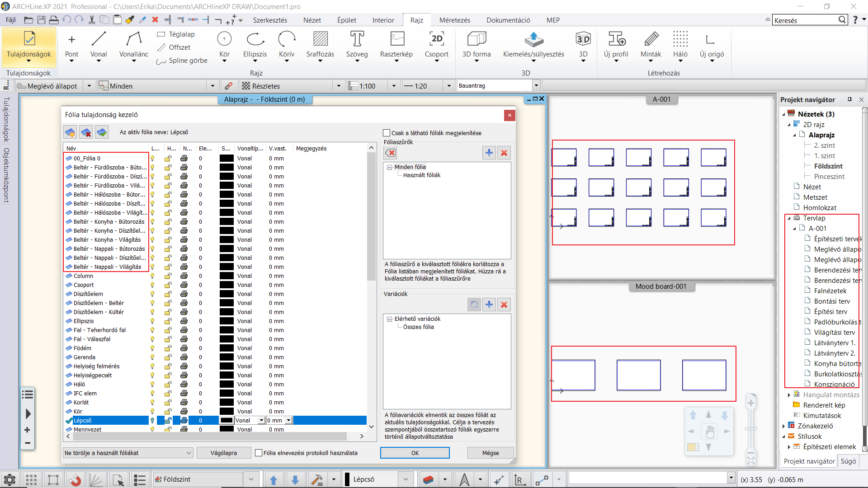Image resolution: width=868 pixels, height=488 pixels.
Task: Click black color swatch of Fal - Válaszfal
Action: [226, 339]
